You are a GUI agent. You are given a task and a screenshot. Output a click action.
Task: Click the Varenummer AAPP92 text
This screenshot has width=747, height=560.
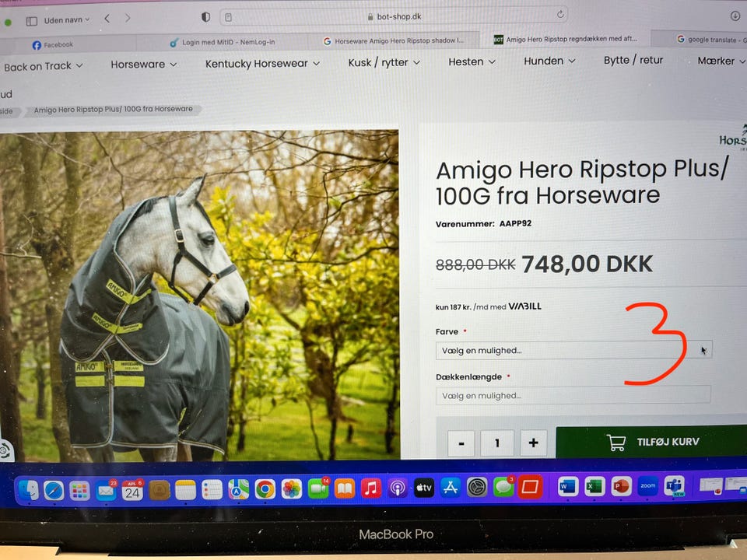[483, 223]
